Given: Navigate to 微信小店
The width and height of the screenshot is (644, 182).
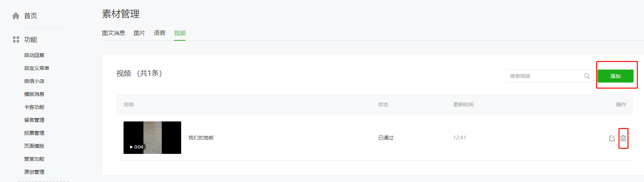Looking at the screenshot, I should pyautogui.click(x=34, y=81).
